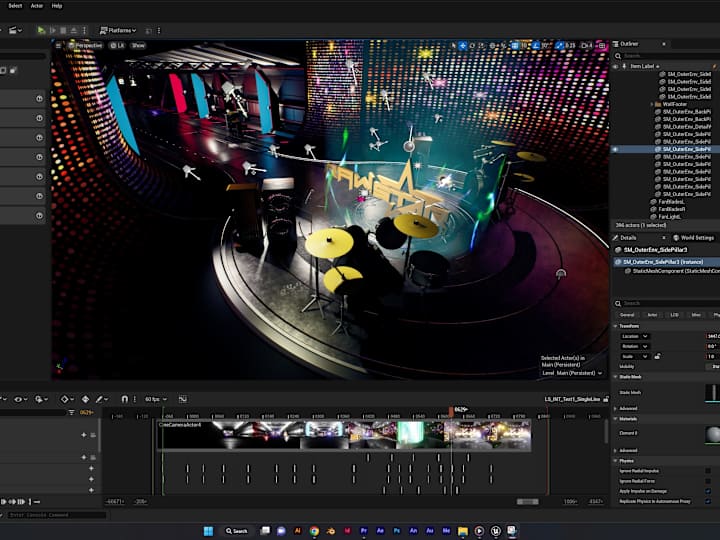The width and height of the screenshot is (720, 540).
Task: Open the viewport layout icon at the top right
Action: coord(602,45)
